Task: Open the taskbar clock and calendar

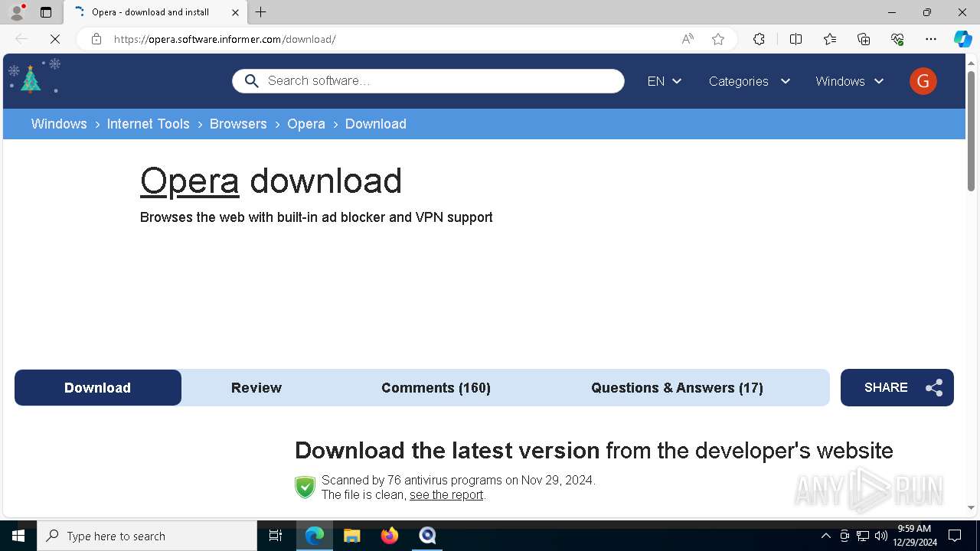Action: pyautogui.click(x=914, y=536)
